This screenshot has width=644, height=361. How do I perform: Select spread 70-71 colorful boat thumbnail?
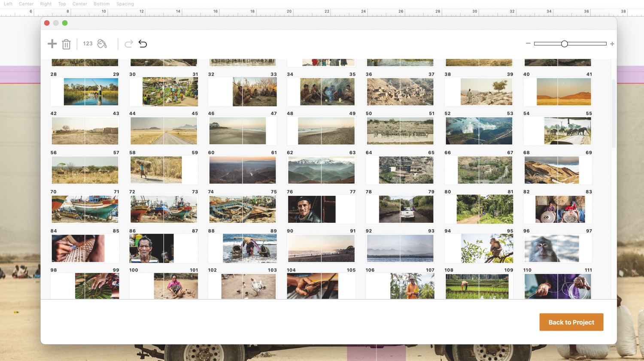(85, 209)
